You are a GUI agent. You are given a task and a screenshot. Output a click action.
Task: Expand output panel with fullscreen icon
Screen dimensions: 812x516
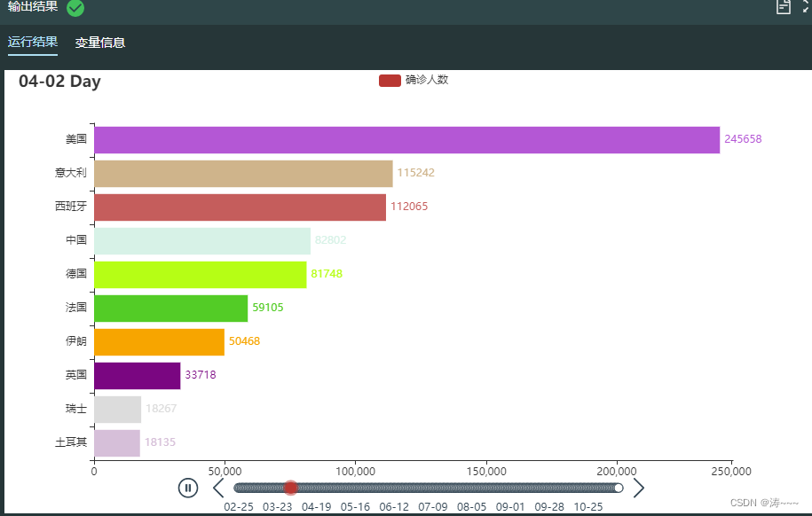[807, 7]
